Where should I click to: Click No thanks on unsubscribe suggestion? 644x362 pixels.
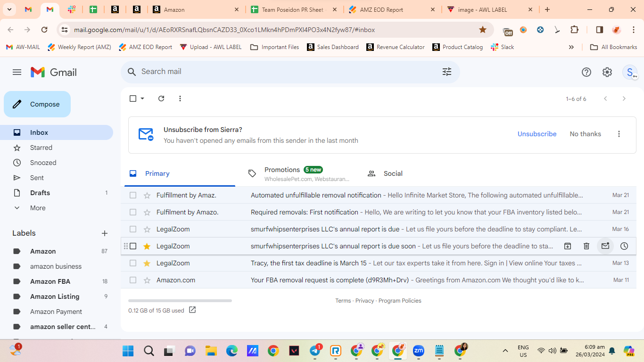(x=585, y=134)
